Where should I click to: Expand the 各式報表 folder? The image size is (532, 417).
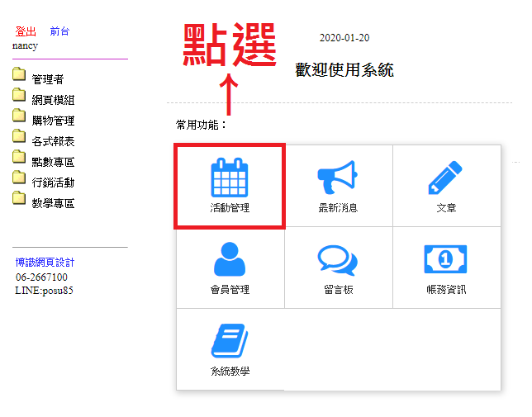pos(53,141)
